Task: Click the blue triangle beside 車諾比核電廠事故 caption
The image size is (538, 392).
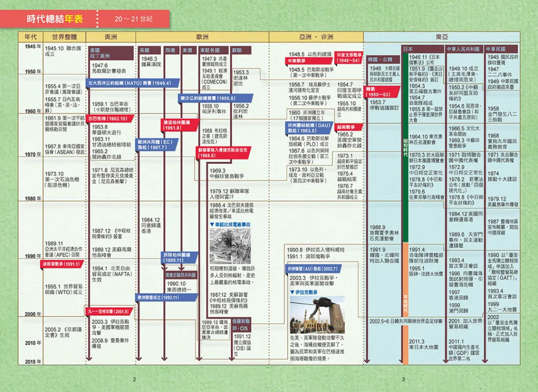Action: point(211,224)
